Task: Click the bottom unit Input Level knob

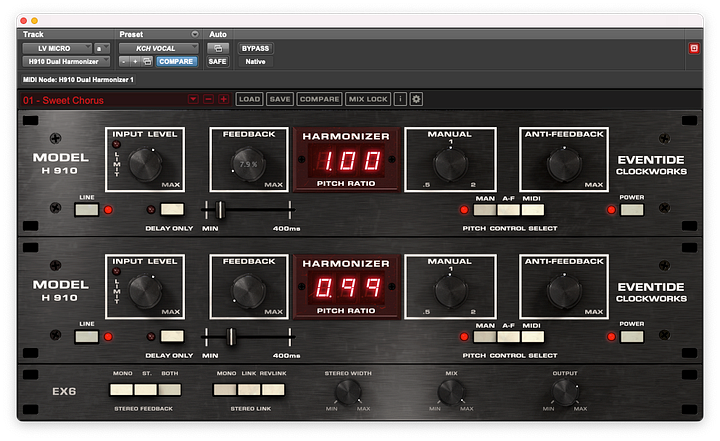Action: click(145, 291)
